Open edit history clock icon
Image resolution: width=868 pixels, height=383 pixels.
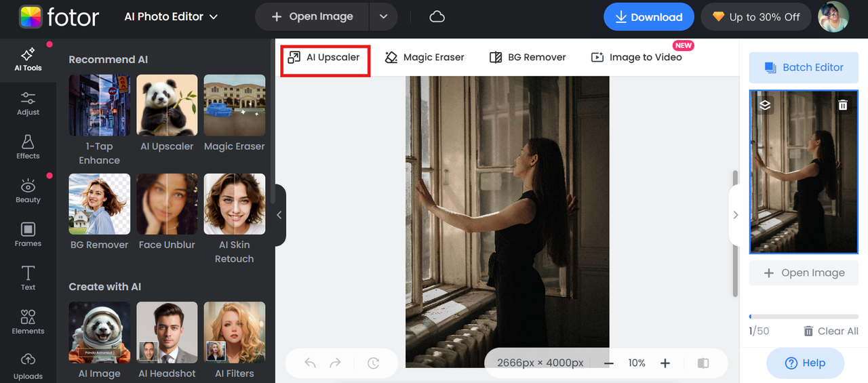374,363
